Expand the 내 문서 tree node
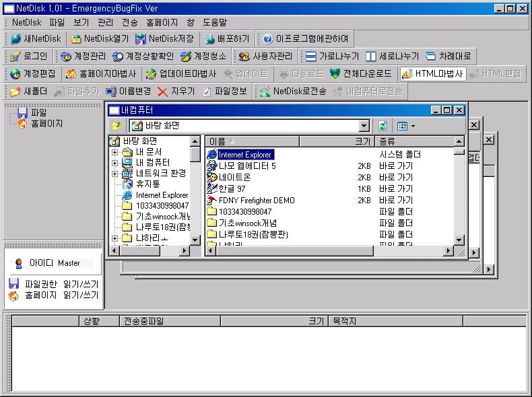Viewport: 532px width, 397px height. (114, 152)
